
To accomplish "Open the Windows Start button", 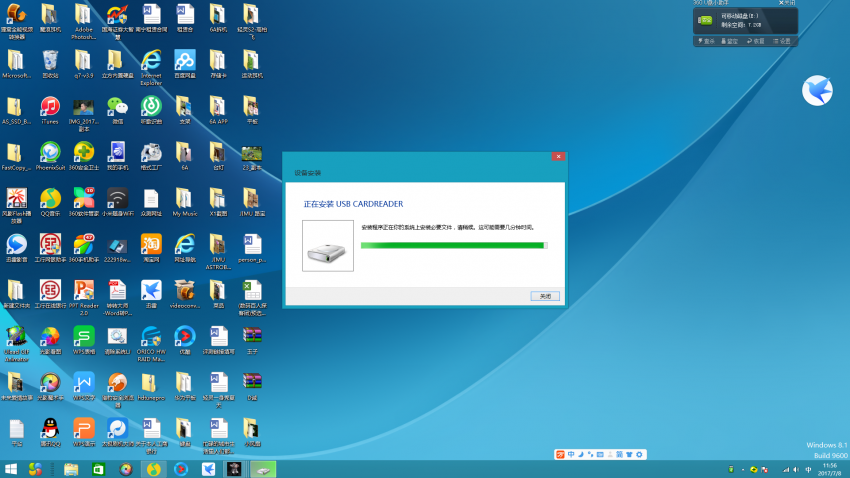I will pyautogui.click(x=11, y=469).
